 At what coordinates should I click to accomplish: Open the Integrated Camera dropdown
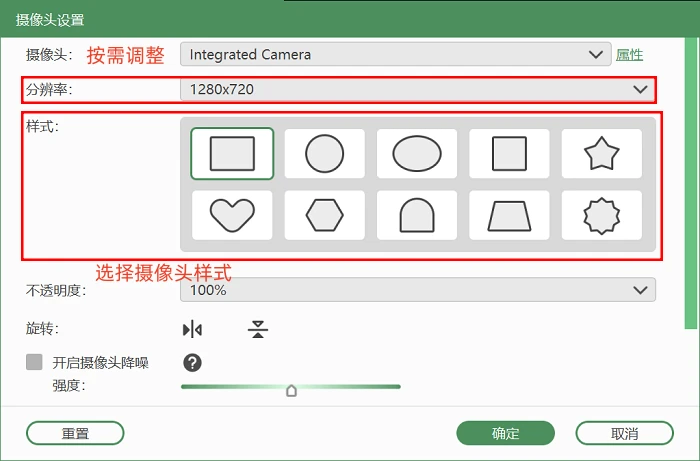396,54
